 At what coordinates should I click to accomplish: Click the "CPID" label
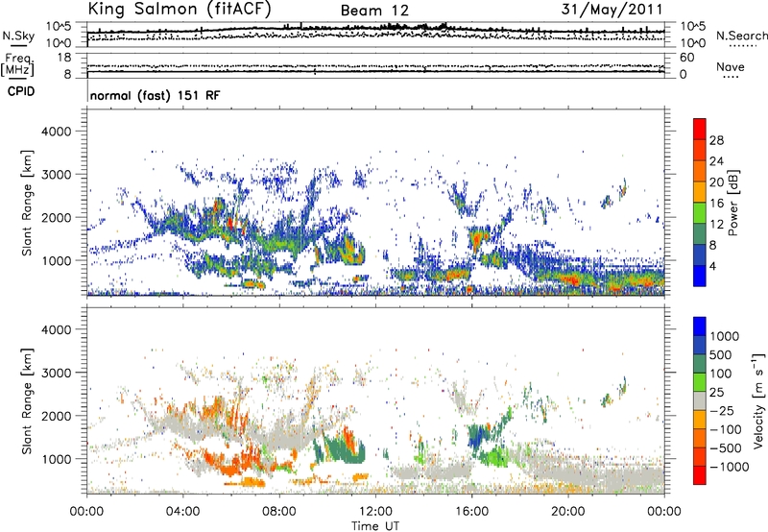(21, 91)
